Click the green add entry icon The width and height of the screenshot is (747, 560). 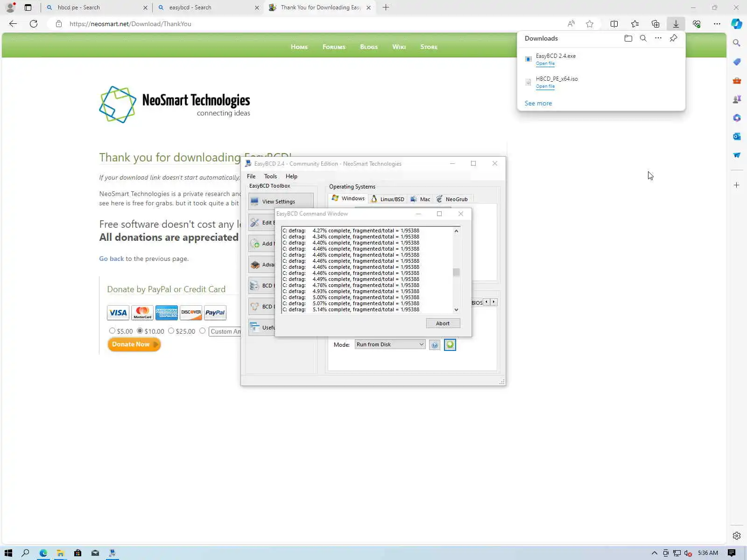pyautogui.click(x=450, y=345)
